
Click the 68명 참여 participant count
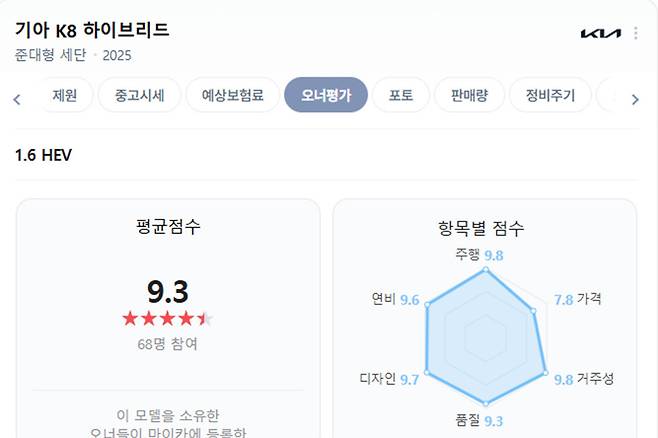(x=167, y=344)
